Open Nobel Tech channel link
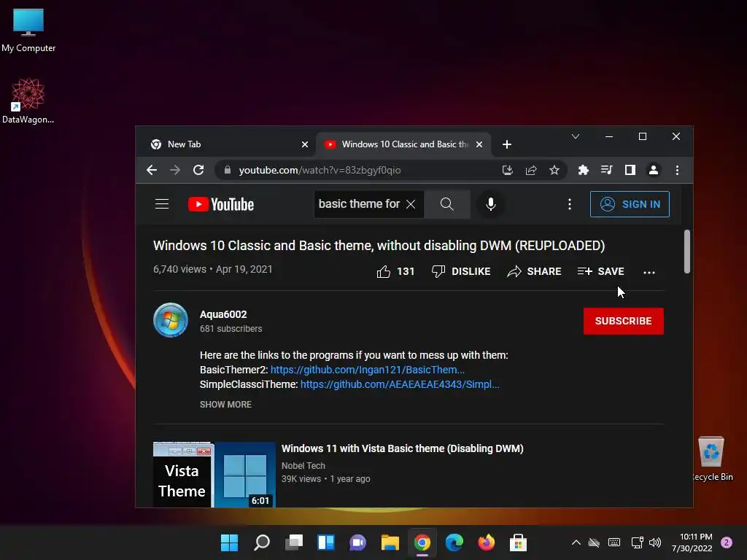The width and height of the screenshot is (747, 560). click(303, 466)
